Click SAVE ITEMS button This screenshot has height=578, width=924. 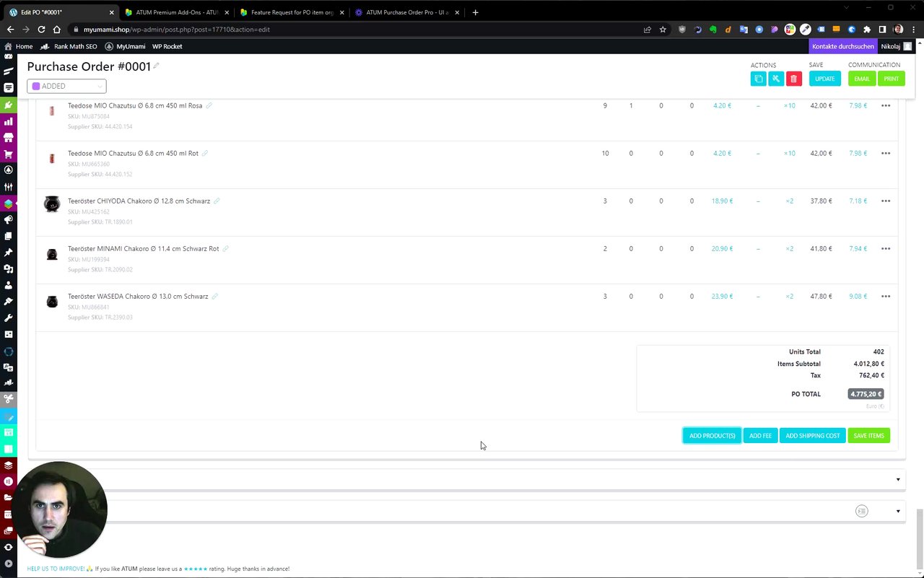click(868, 435)
